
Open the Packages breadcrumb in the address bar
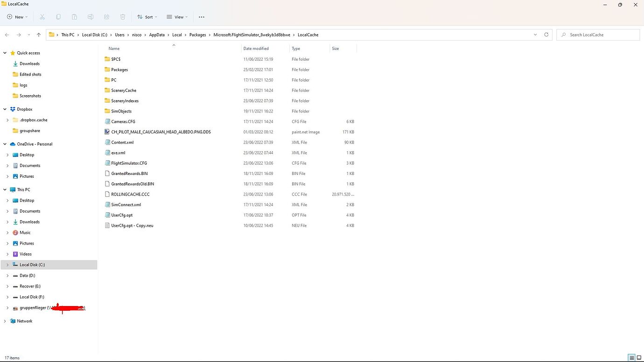point(197,35)
